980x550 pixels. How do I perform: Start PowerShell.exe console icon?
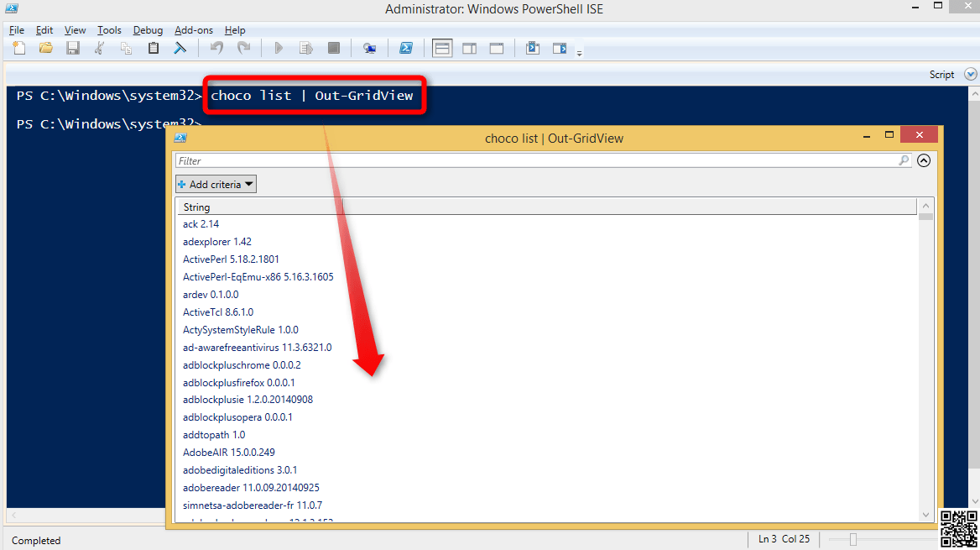click(x=405, y=48)
